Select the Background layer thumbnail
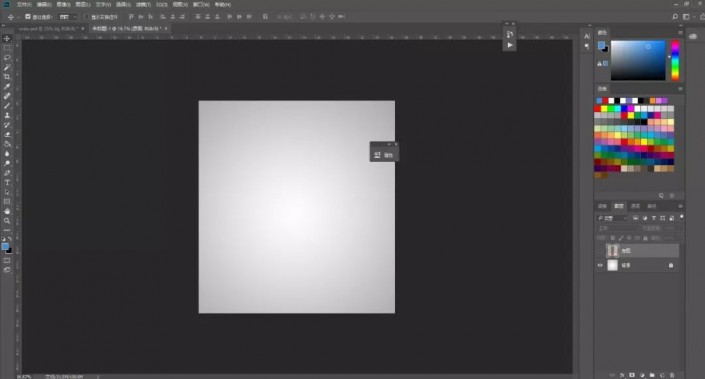Image resolution: width=705 pixels, height=379 pixels. point(612,265)
